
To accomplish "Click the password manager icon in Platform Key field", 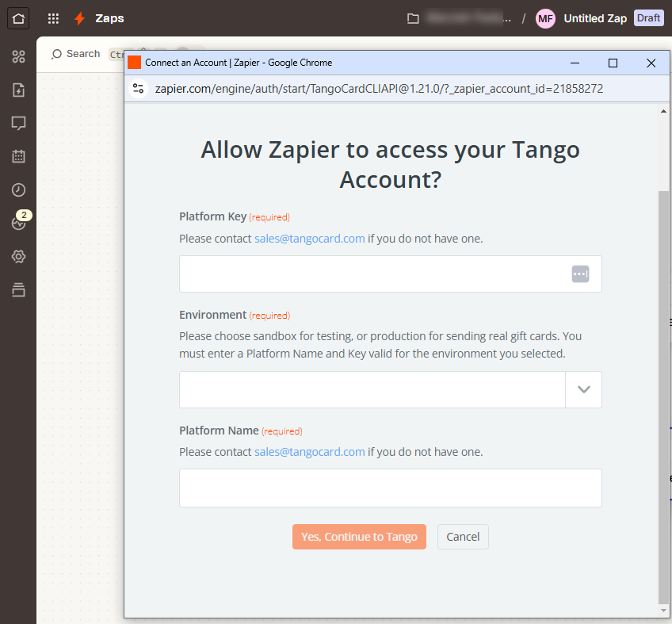I will [580, 274].
